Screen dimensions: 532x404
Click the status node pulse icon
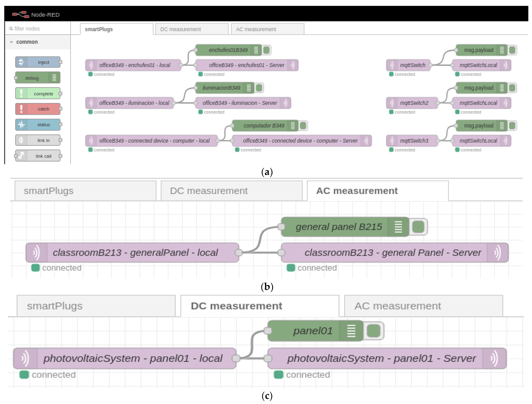tap(21, 125)
